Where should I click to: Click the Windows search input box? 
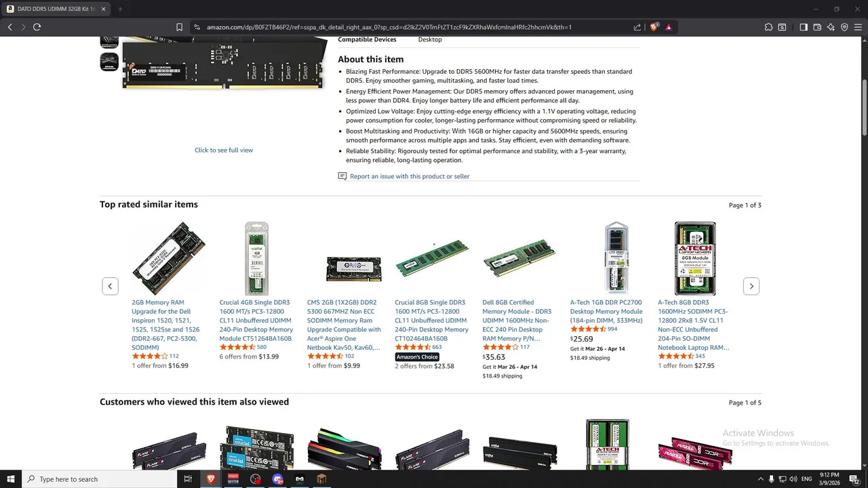click(x=99, y=479)
